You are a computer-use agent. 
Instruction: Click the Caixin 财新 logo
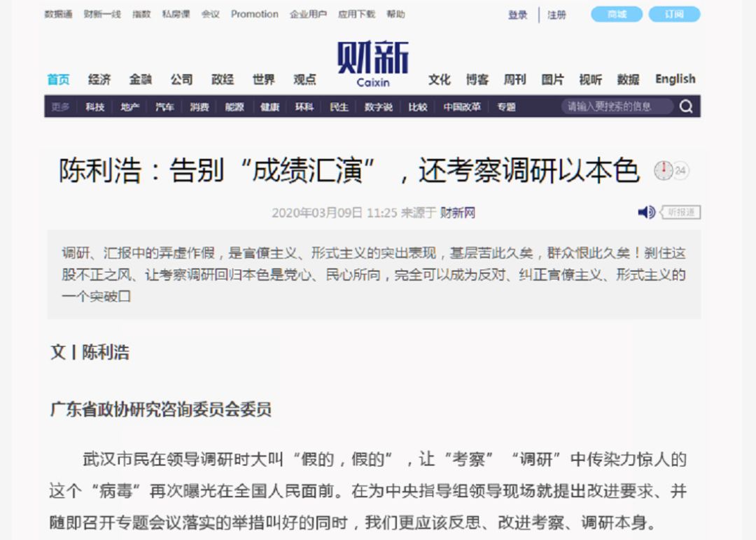(x=372, y=63)
